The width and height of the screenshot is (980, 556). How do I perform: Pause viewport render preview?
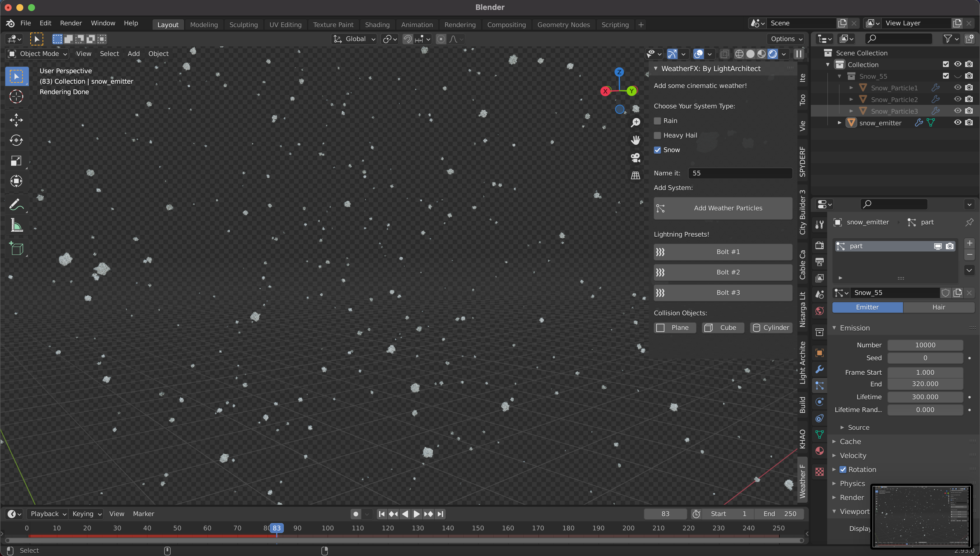[x=799, y=54]
